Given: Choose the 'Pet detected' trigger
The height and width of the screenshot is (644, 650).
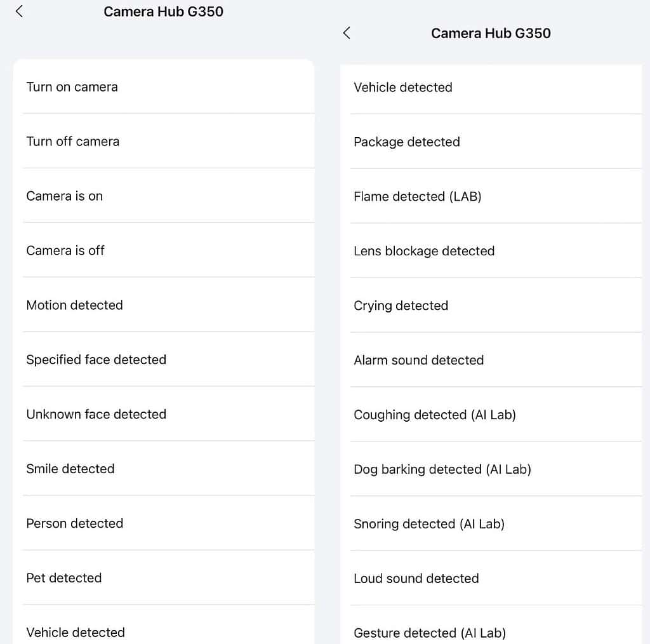Looking at the screenshot, I should click(x=64, y=578).
